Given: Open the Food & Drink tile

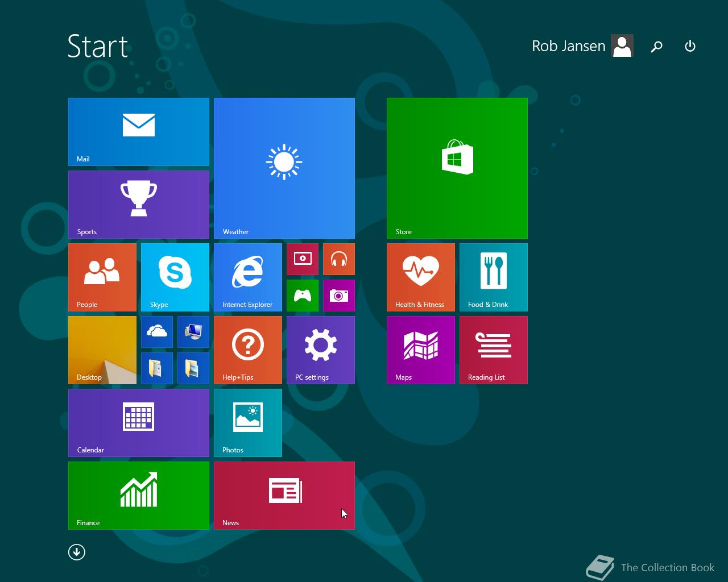Looking at the screenshot, I should pos(494,277).
